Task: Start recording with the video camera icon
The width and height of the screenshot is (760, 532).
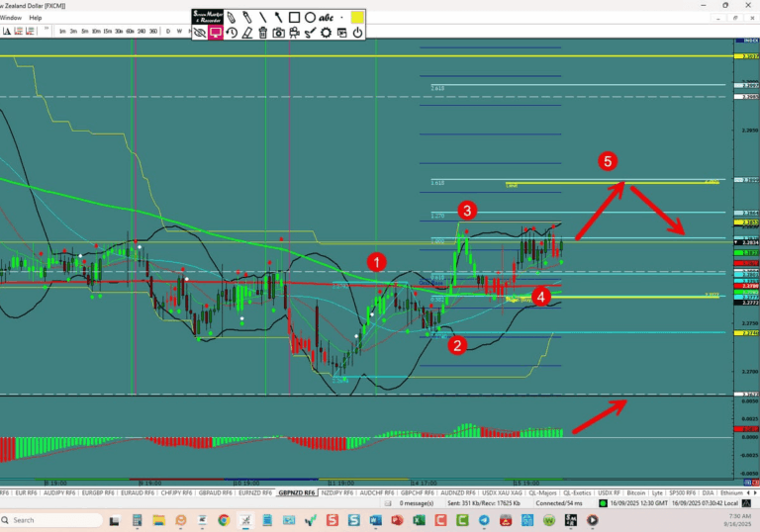Action: [294, 33]
